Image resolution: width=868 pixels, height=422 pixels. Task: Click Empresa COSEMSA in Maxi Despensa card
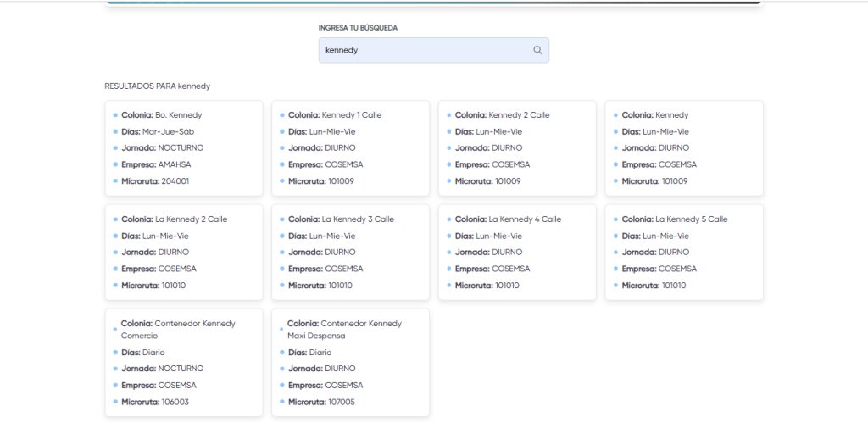[x=325, y=385]
